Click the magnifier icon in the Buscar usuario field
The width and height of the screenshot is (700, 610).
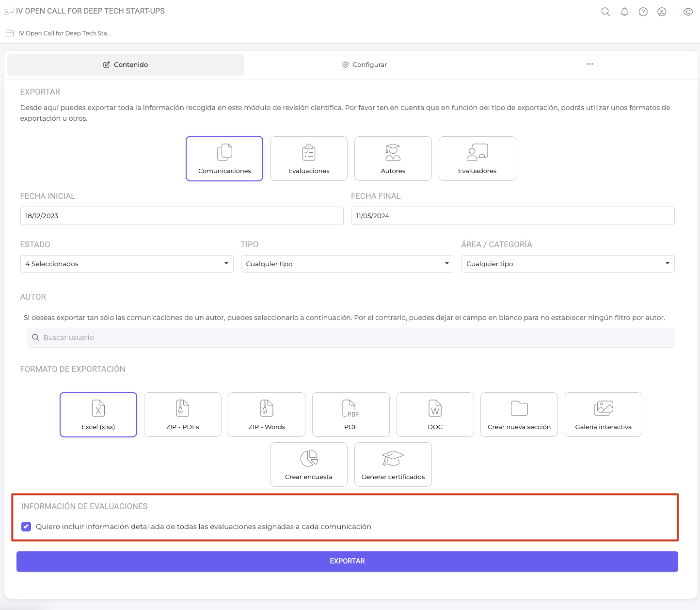(35, 337)
